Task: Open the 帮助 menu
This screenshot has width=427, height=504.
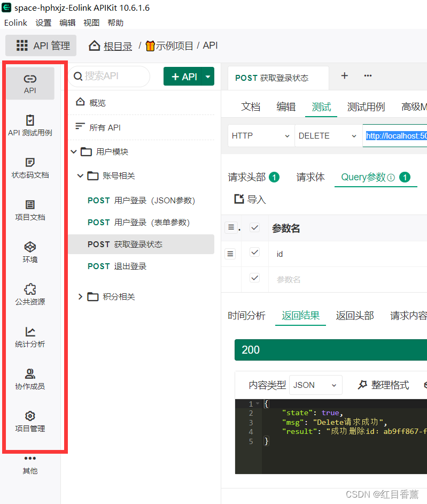Action: (115, 23)
